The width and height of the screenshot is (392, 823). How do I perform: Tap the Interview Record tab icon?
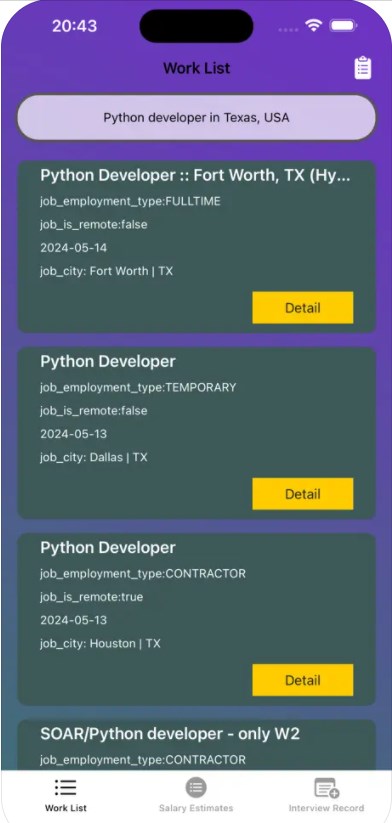tap(326, 788)
